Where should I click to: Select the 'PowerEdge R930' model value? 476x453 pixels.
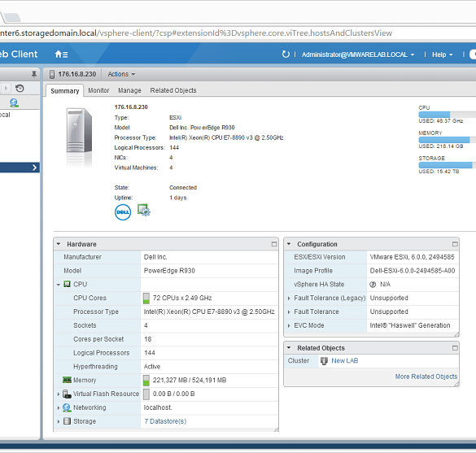click(169, 271)
